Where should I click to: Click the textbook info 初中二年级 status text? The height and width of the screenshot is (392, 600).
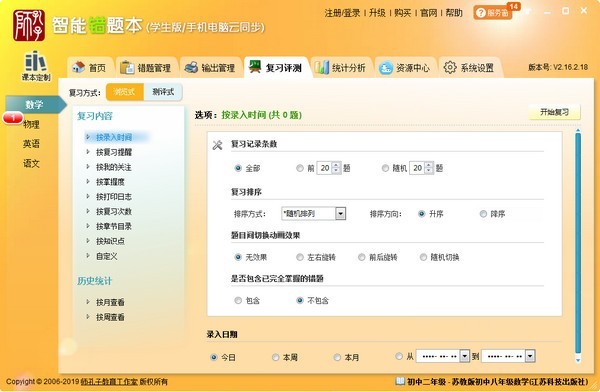(497, 382)
